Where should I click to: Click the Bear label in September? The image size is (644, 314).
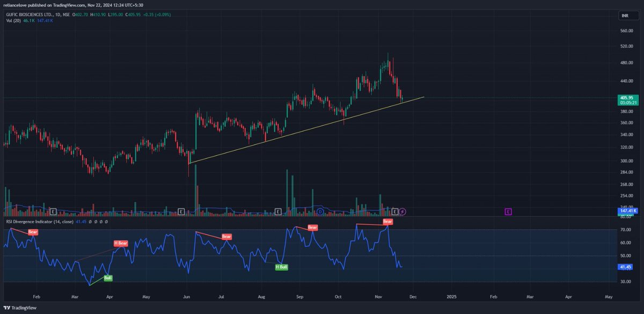[x=312, y=228]
